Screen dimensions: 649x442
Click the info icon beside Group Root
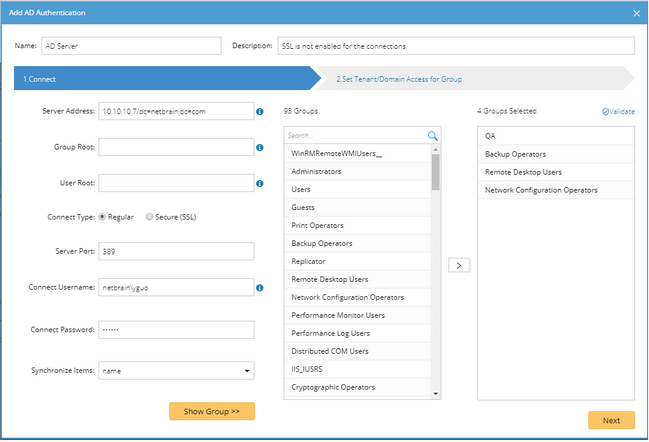click(260, 147)
